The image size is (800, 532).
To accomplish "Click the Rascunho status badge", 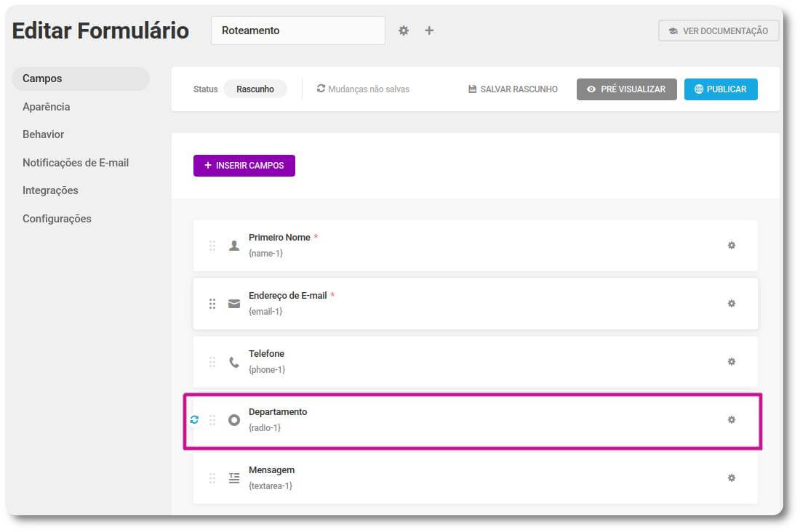I will 255,89.
